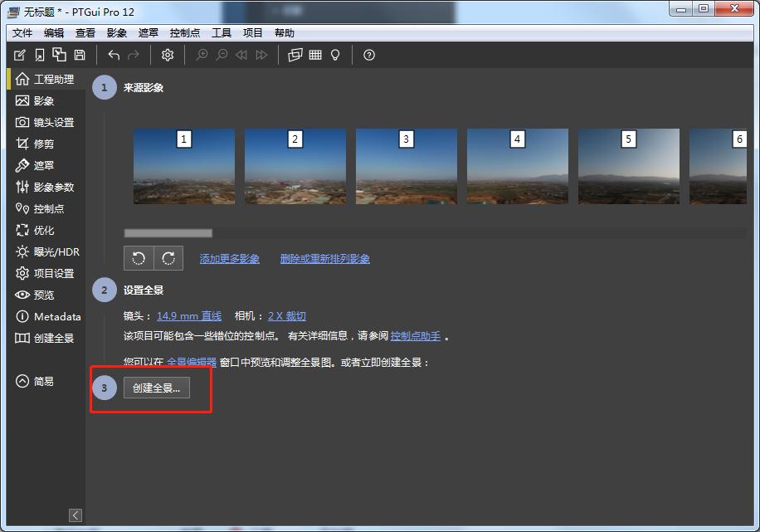Image resolution: width=760 pixels, height=532 pixels.
Task: Click the 添加更多影象 link
Action: (x=229, y=258)
